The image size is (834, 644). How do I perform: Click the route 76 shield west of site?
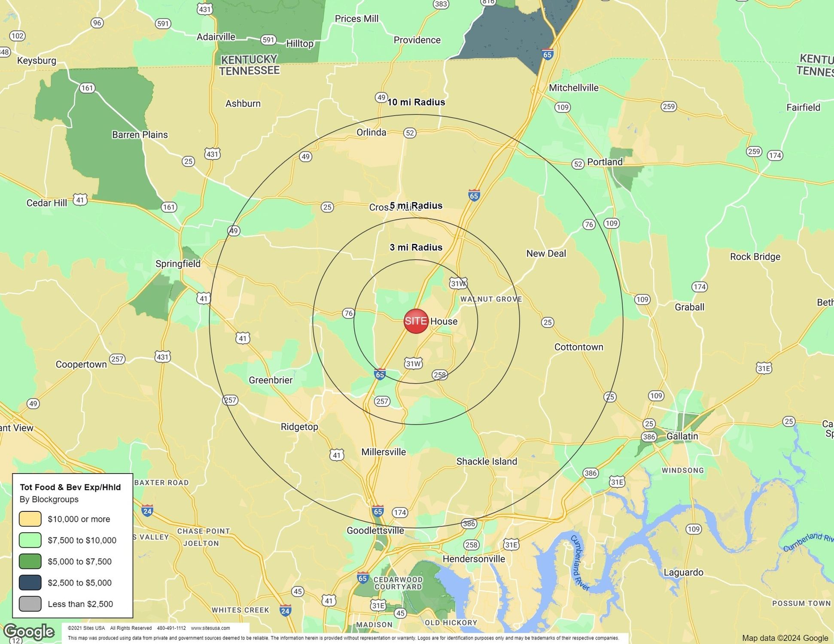point(348,313)
